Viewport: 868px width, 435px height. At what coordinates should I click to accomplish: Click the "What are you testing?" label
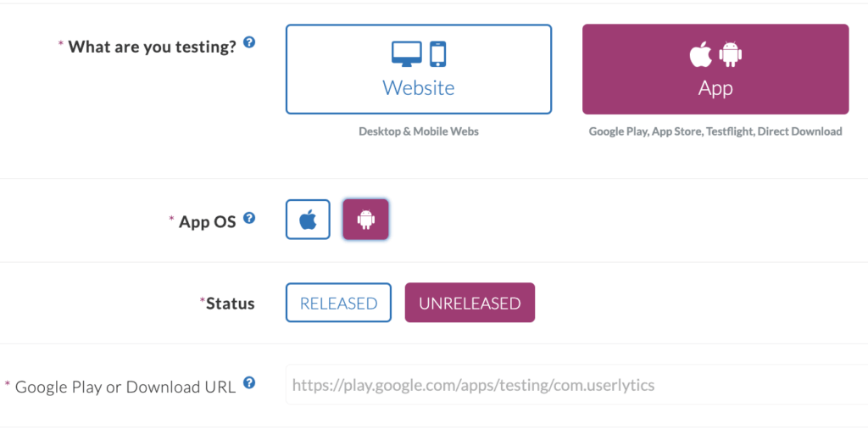(152, 47)
